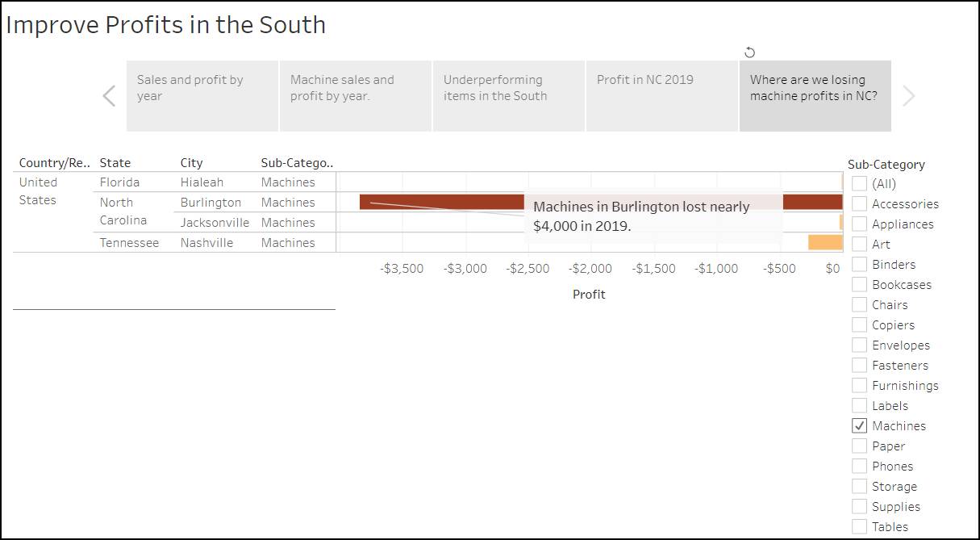Select 'Underperforming items in the South' story point
Screen dimensions: 980x540
tap(508, 95)
